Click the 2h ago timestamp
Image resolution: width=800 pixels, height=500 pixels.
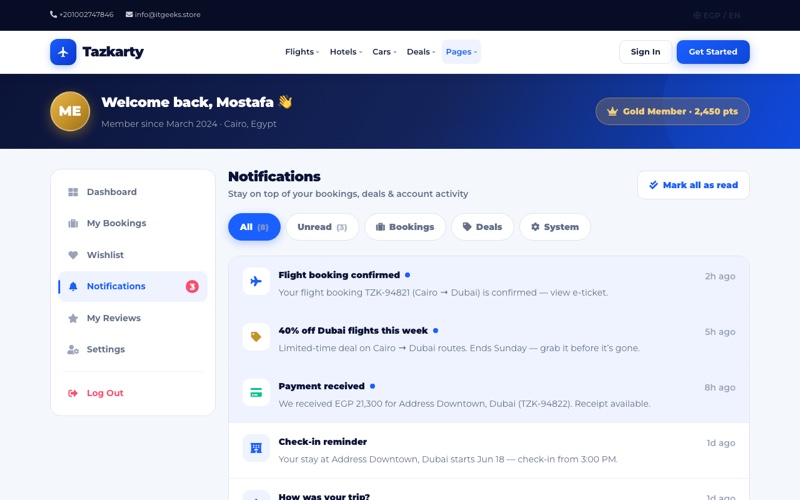coord(720,276)
